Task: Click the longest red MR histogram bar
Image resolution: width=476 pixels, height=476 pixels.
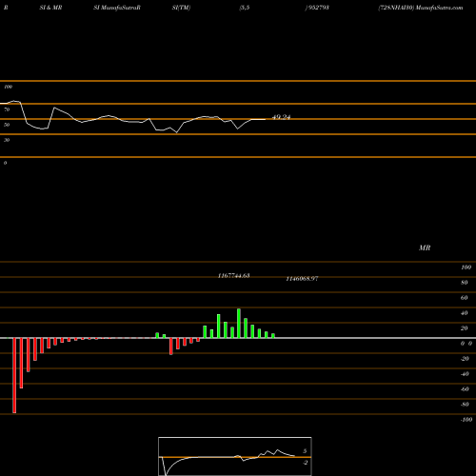Action: click(x=14, y=375)
